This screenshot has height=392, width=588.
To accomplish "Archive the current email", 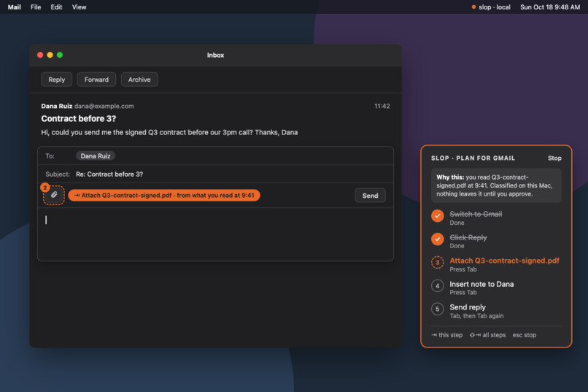I will 139,80.
